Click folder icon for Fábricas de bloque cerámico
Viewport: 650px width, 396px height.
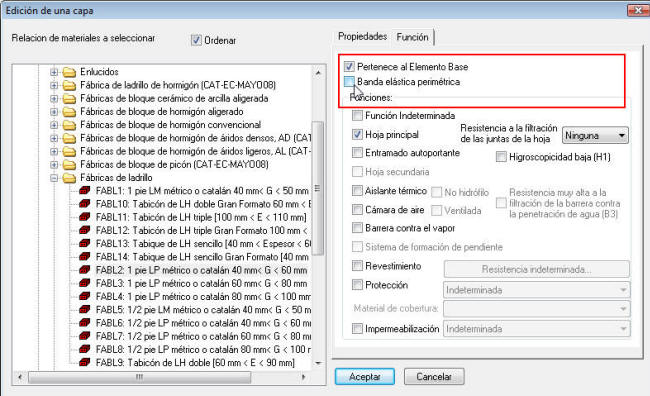pos(69,99)
